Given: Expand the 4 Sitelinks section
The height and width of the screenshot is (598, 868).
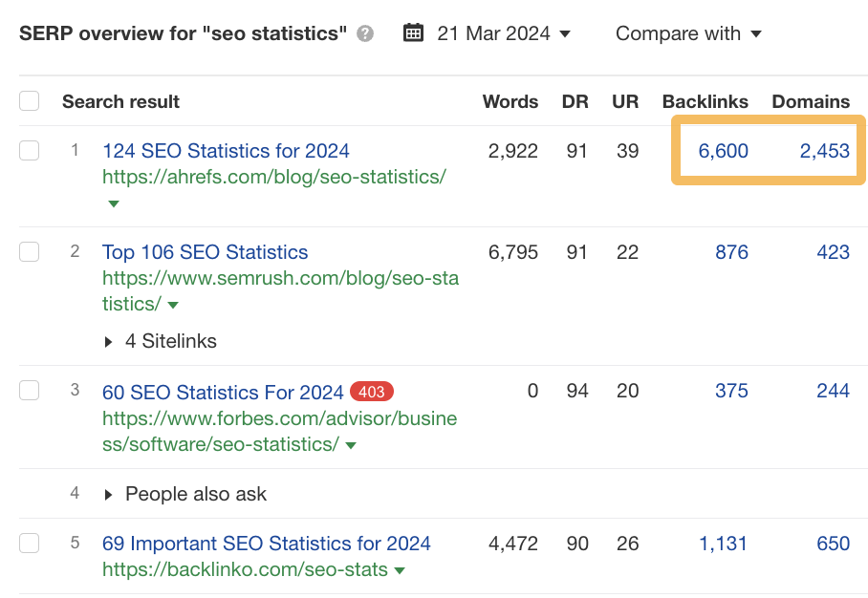Looking at the screenshot, I should (159, 341).
